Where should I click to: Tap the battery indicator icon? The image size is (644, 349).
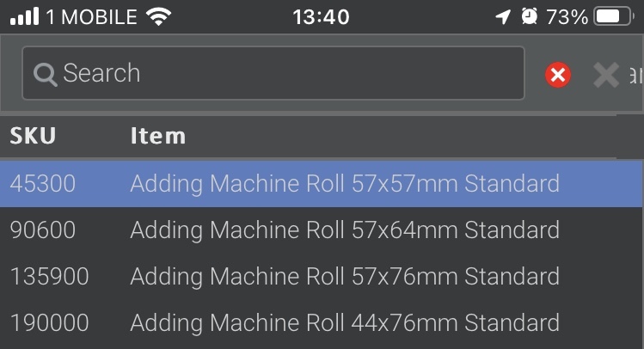[614, 17]
